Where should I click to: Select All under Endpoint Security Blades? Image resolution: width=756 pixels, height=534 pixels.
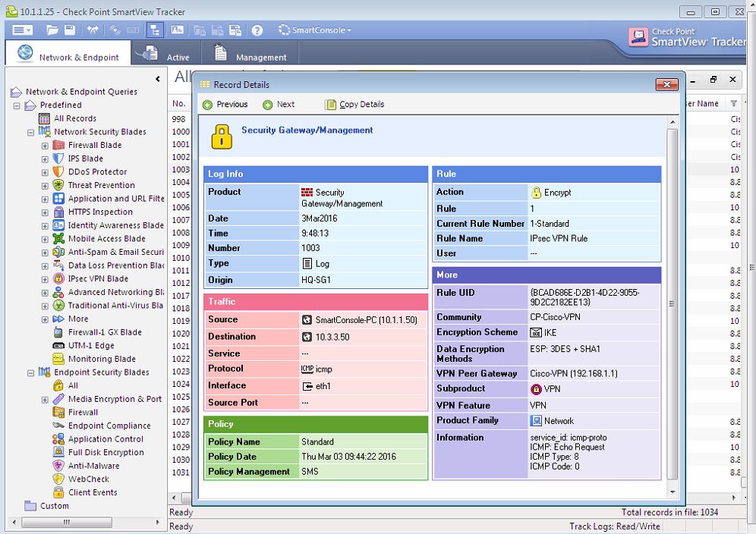pyautogui.click(x=73, y=385)
